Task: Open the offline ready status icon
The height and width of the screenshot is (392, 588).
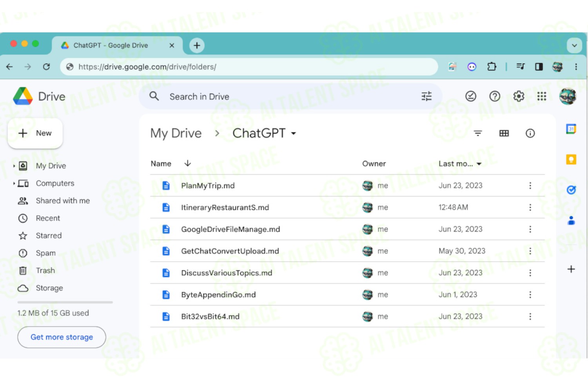Action: [x=471, y=96]
